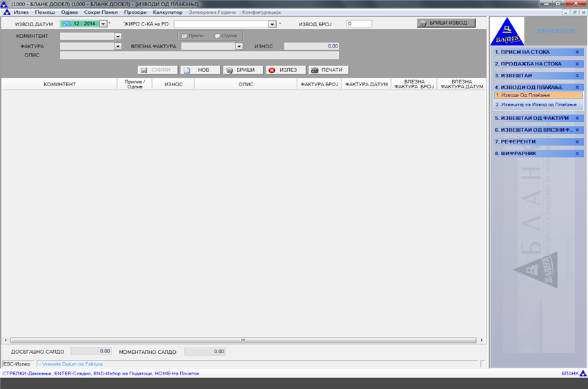Collapse the ИЗВОДИ ОД ПЛАЌАЊЕ section
Image resolution: width=588 pixels, height=389 pixels.
[578, 88]
